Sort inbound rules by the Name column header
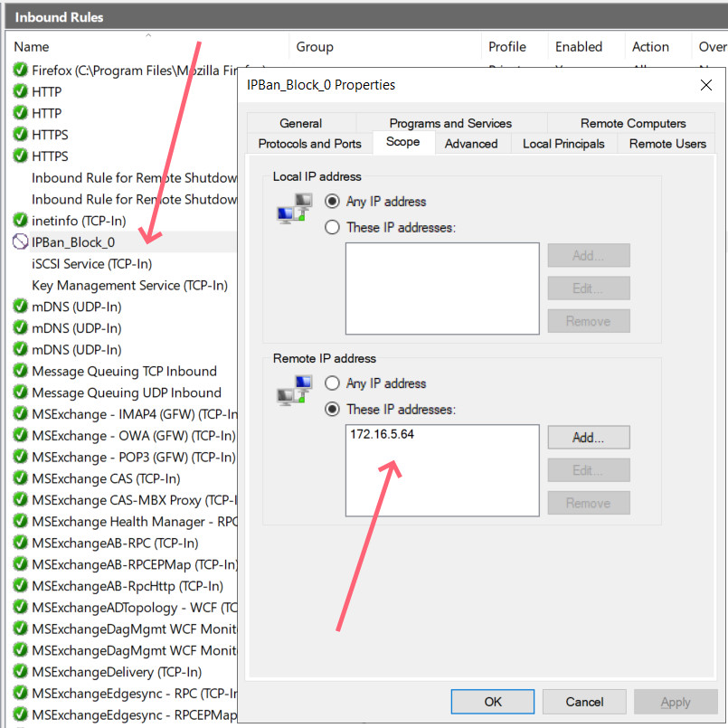Screen dimensions: 728x728 click(x=32, y=47)
